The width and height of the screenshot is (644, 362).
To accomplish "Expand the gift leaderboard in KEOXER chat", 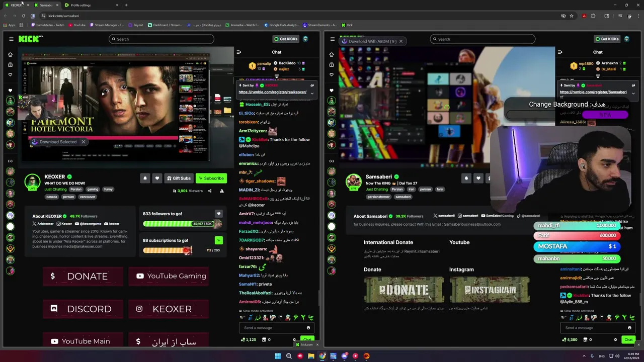I will (x=276, y=76).
